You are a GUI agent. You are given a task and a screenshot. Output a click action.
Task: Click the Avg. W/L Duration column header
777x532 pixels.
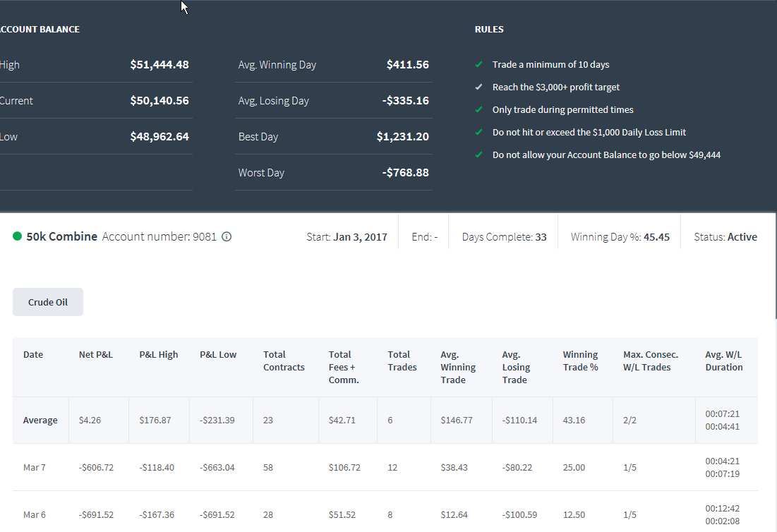click(x=724, y=361)
